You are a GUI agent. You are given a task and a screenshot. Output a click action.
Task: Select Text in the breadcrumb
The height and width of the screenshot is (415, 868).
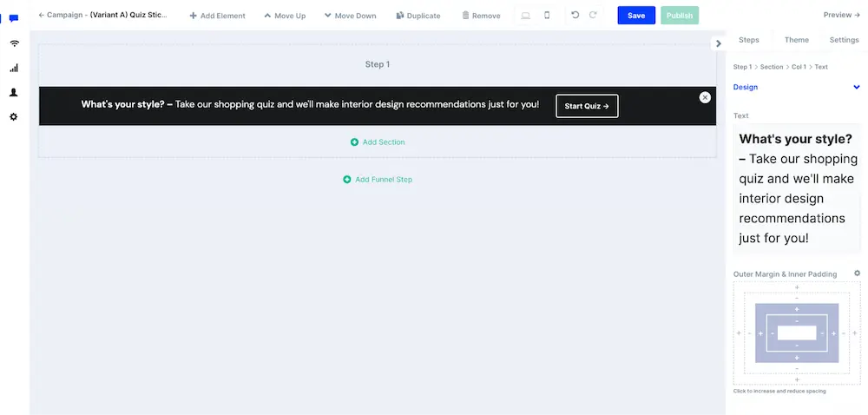pyautogui.click(x=821, y=67)
